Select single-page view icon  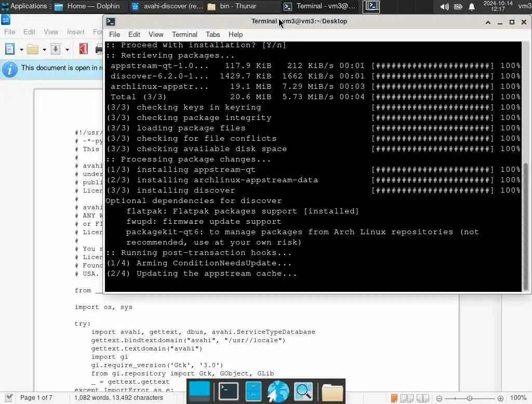394,398
